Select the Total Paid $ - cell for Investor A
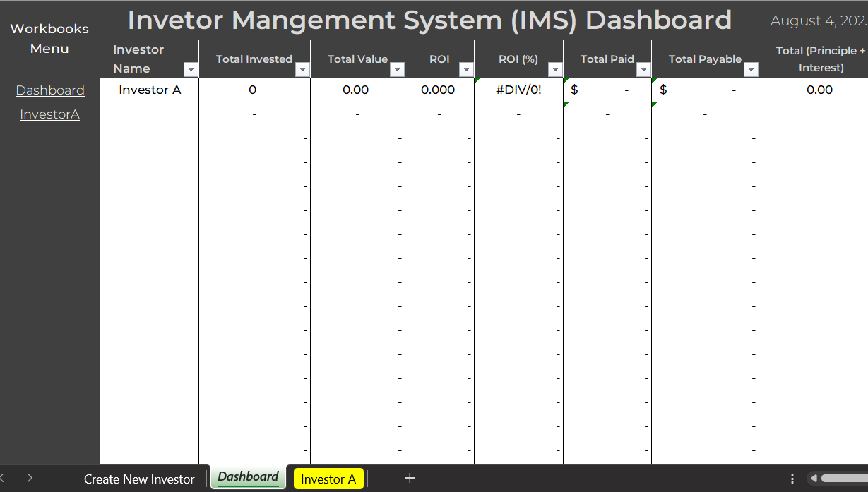Viewport: 868px width, 492px height. coord(607,90)
